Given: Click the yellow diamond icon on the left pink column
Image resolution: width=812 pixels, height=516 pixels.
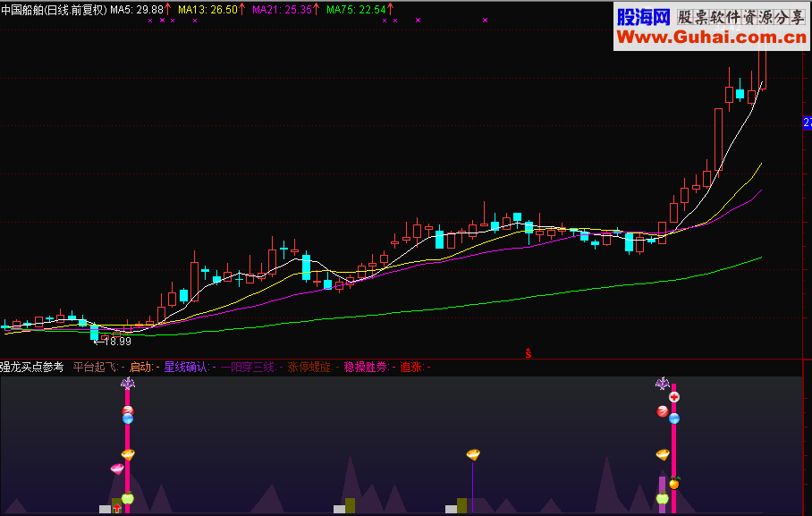Looking at the screenshot, I should pyautogui.click(x=128, y=455).
